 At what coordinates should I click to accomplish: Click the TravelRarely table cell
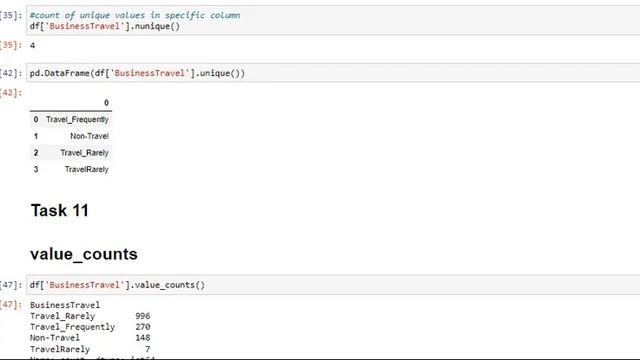pos(87,169)
